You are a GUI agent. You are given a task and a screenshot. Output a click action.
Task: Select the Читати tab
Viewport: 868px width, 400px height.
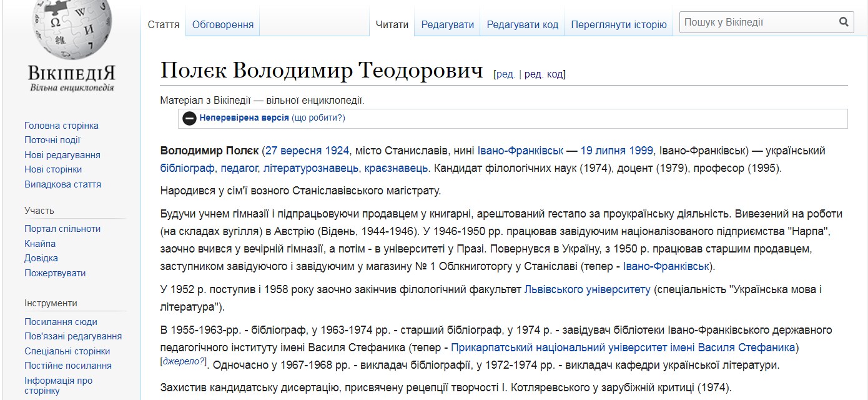tap(392, 25)
